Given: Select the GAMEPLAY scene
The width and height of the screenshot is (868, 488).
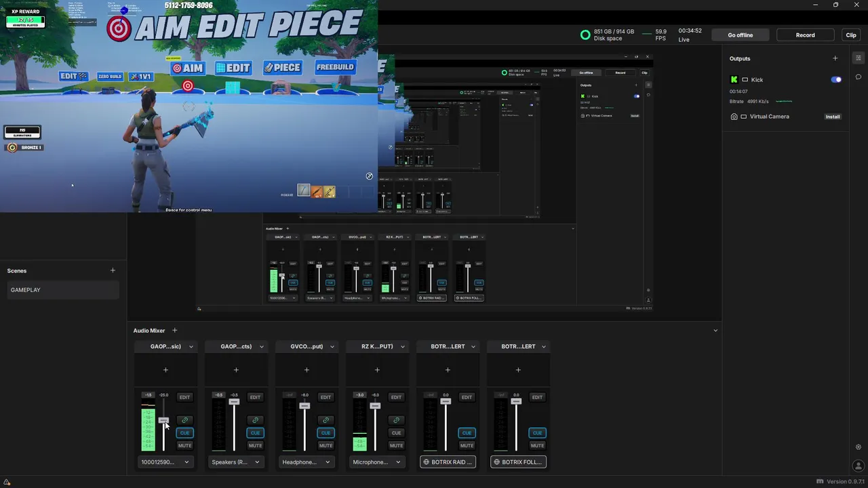Looking at the screenshot, I should [x=63, y=290].
